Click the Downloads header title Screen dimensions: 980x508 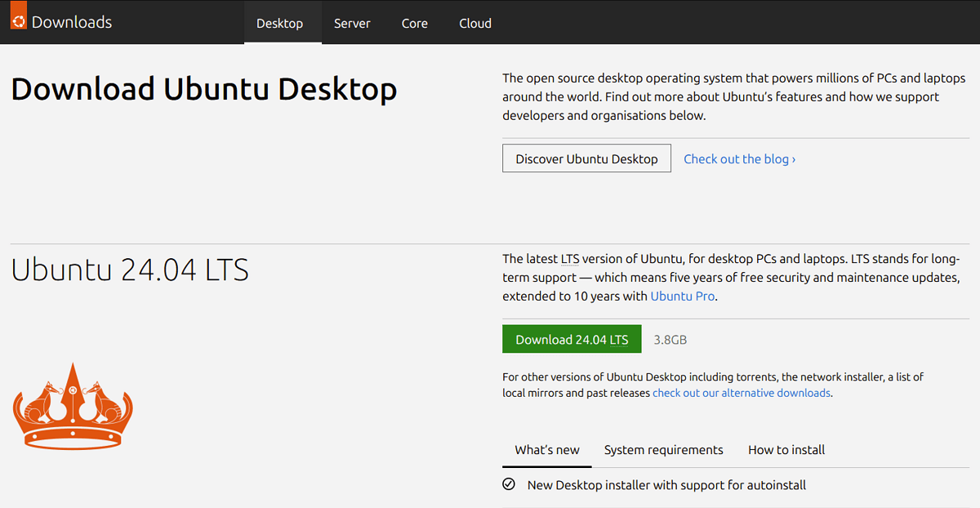pos(71,22)
